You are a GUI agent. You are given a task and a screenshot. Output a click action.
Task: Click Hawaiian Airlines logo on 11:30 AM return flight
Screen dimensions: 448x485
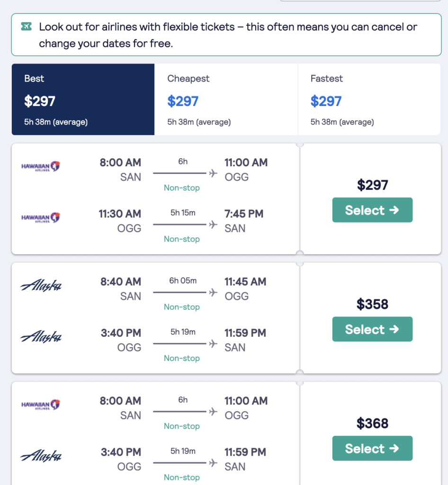click(x=41, y=218)
